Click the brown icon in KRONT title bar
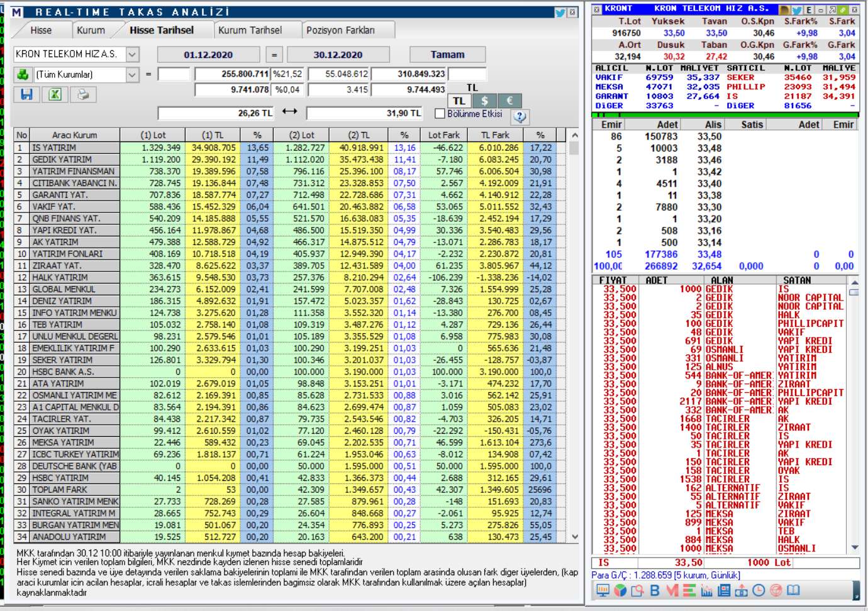 (785, 9)
